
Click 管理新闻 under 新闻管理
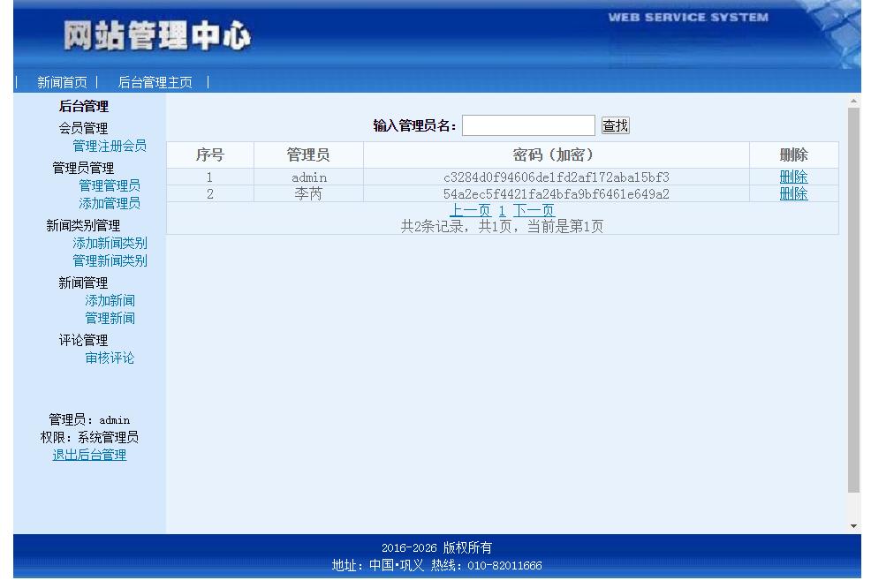(109, 318)
